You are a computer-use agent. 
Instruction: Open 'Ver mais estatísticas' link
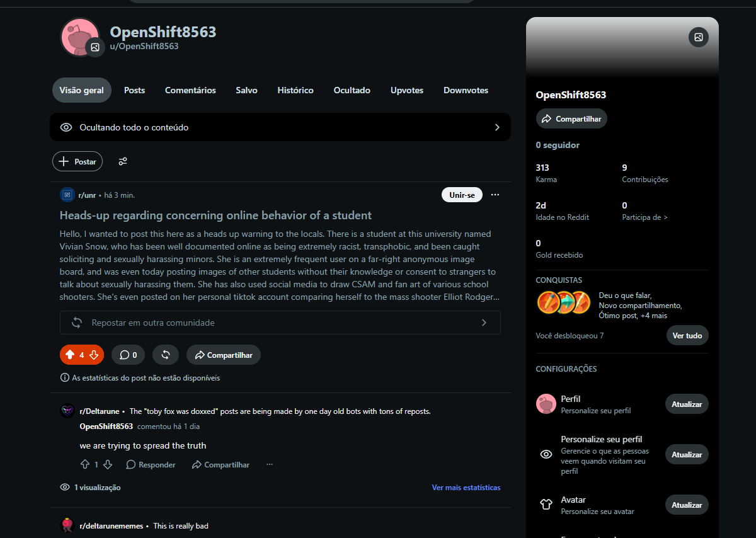point(466,487)
